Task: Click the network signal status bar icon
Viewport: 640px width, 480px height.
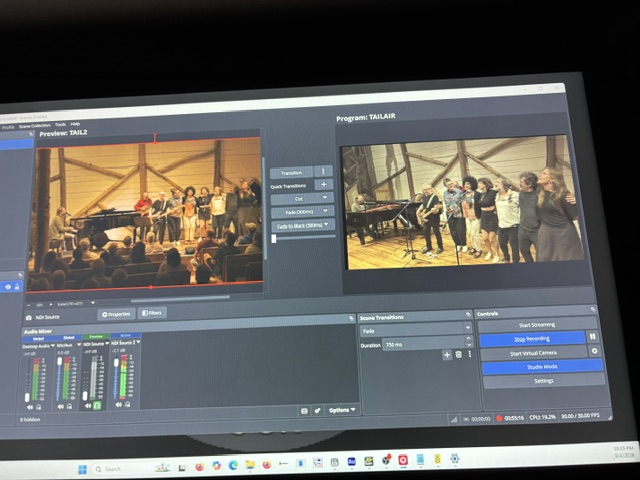Action: (453, 419)
